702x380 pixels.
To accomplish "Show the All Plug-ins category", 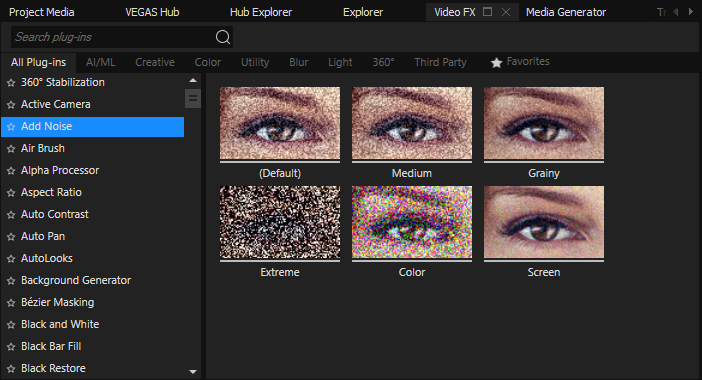I will (39, 62).
